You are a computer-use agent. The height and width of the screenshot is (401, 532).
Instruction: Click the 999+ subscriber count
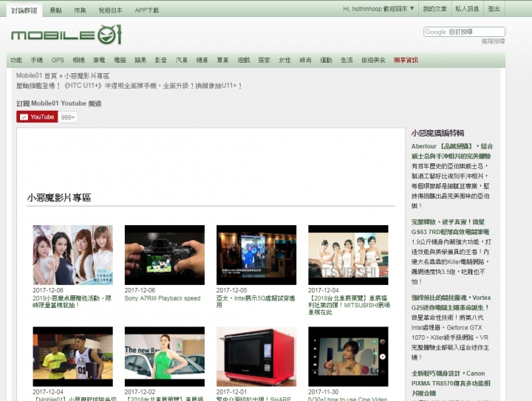68,117
